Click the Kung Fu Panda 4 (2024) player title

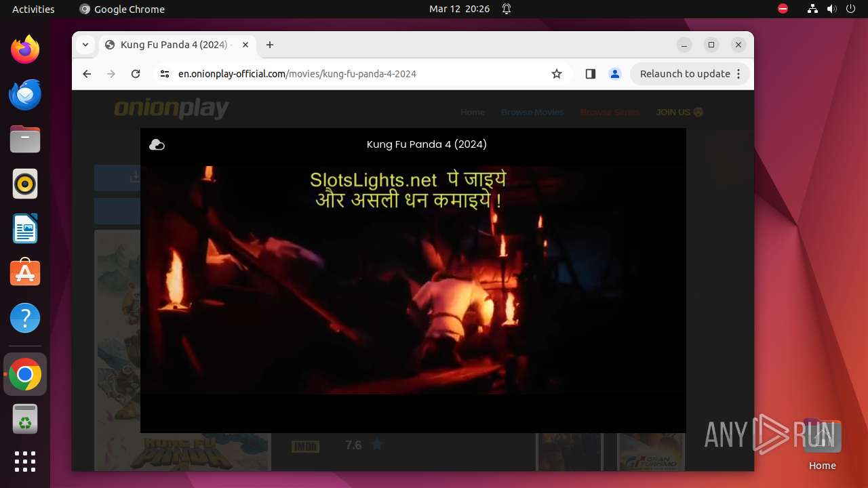(427, 144)
